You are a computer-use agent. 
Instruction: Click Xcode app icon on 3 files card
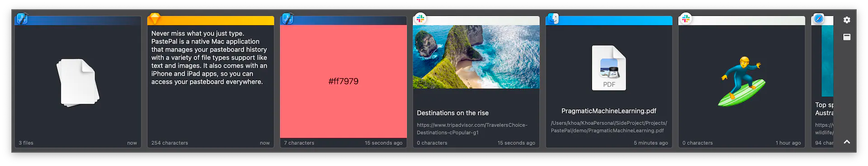pos(22,19)
